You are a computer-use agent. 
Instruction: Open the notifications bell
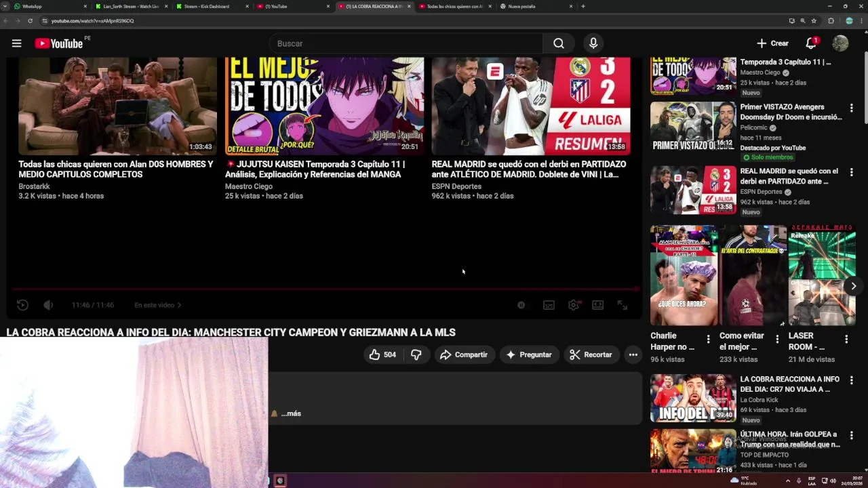coord(811,43)
